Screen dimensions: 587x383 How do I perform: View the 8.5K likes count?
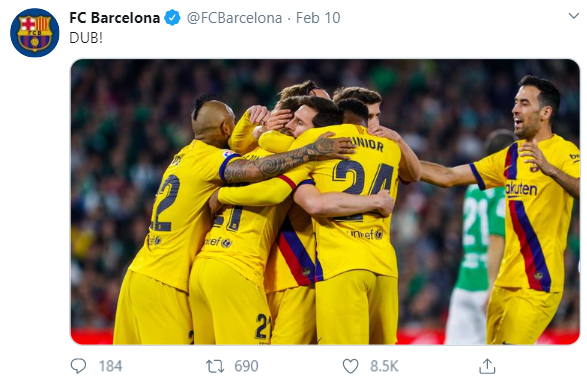[384, 366]
